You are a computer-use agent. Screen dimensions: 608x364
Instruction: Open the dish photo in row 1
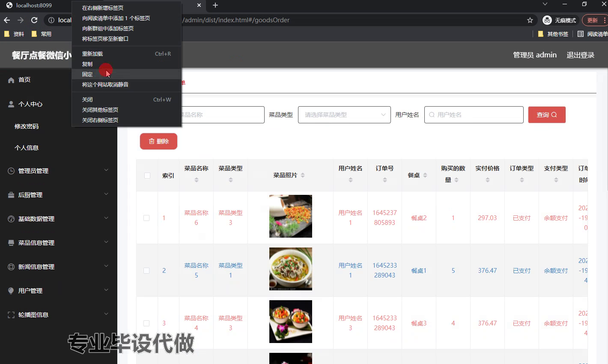[x=291, y=216]
